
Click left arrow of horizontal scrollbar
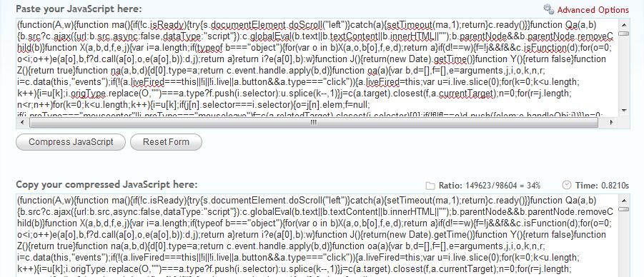[23, 122]
